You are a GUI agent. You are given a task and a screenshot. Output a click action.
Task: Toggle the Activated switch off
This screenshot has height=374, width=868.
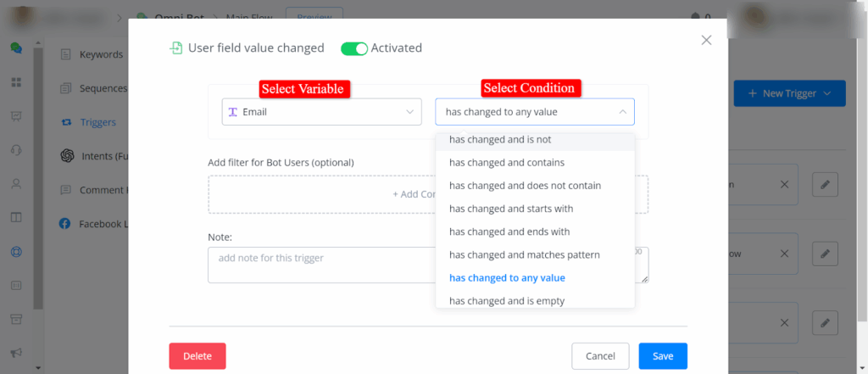click(353, 48)
